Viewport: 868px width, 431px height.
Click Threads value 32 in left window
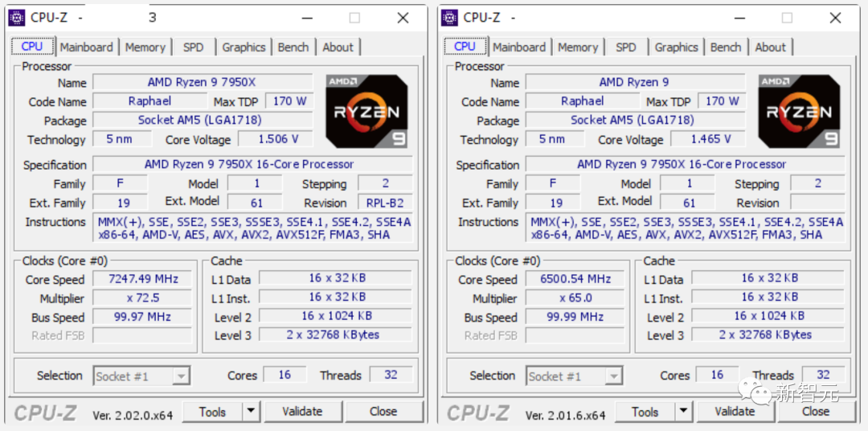click(x=391, y=375)
